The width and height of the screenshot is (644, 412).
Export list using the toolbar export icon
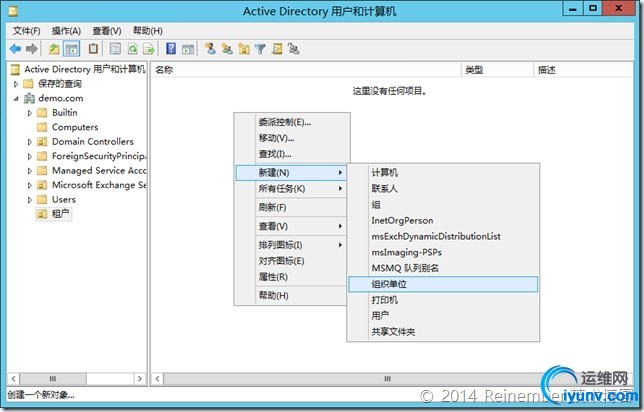[149, 49]
